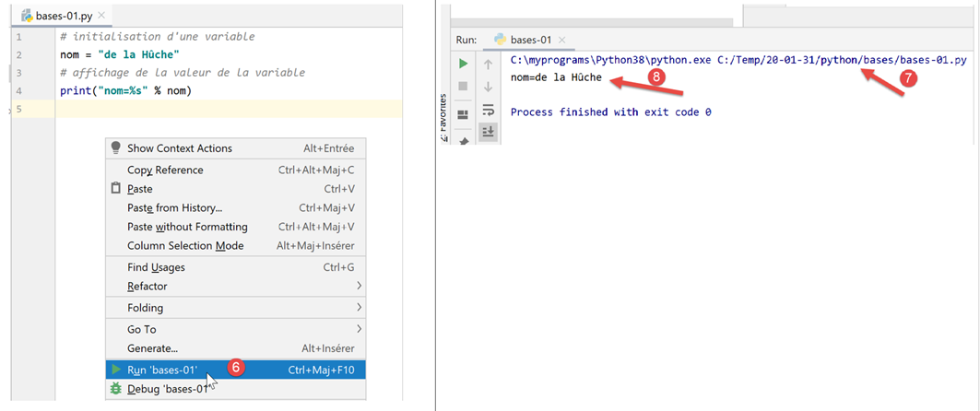980x411 pixels.
Task: Toggle Scroll to End in Run console
Action: click(x=489, y=132)
